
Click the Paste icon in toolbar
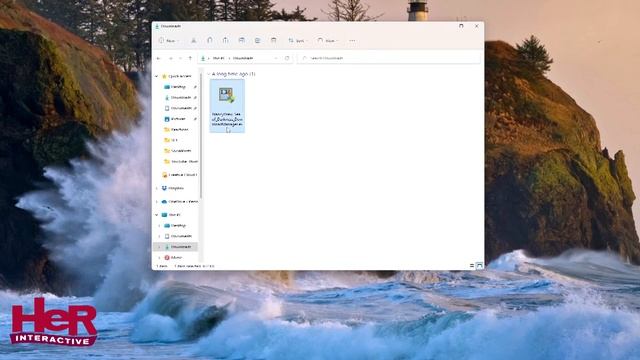click(225, 40)
